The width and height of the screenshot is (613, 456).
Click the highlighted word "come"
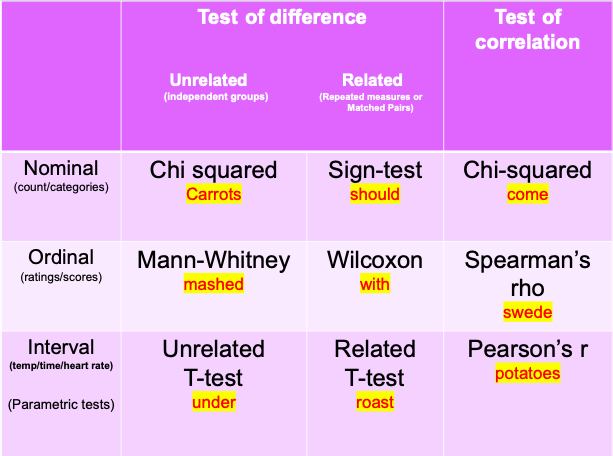(x=527, y=195)
